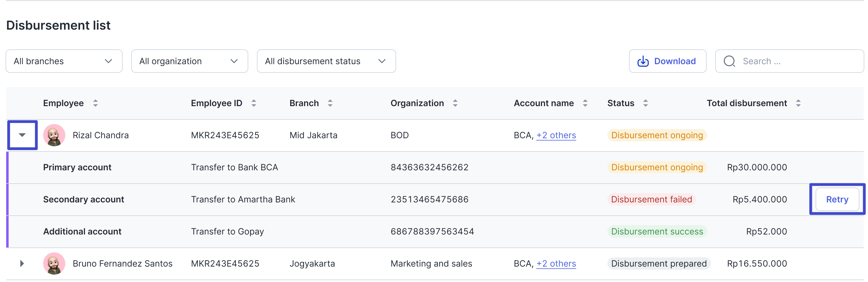The height and width of the screenshot is (282, 868).
Task: Open the All branches dropdown
Action: click(x=64, y=61)
